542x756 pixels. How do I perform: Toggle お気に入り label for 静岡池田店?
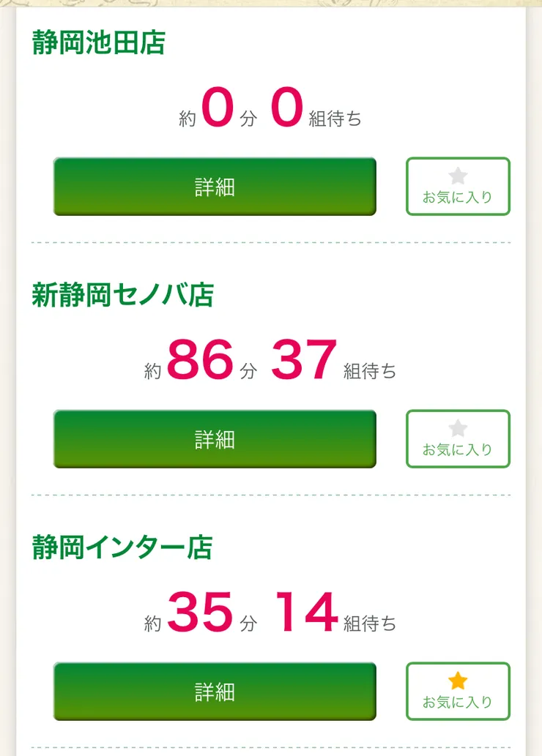pos(458,197)
